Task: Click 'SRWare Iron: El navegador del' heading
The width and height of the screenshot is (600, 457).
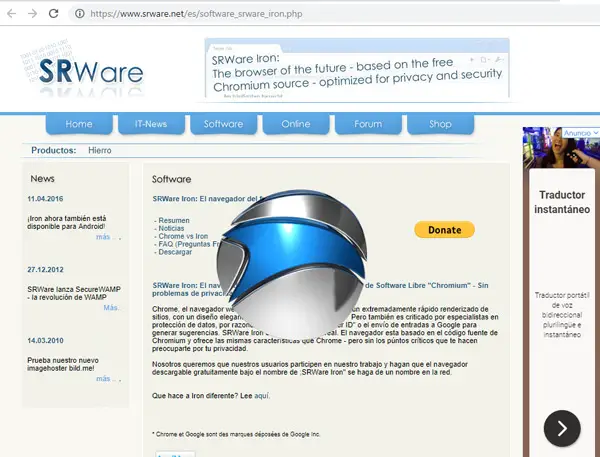Action: pos(207,199)
